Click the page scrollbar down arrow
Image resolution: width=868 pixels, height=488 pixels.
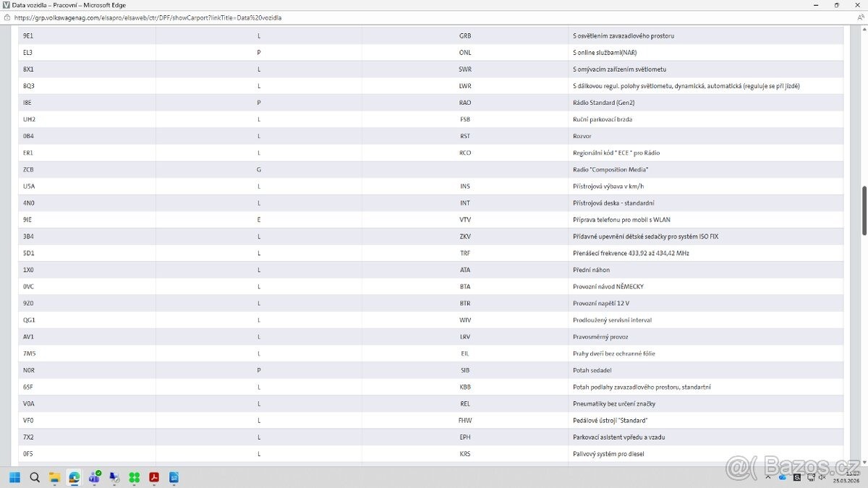click(x=864, y=463)
